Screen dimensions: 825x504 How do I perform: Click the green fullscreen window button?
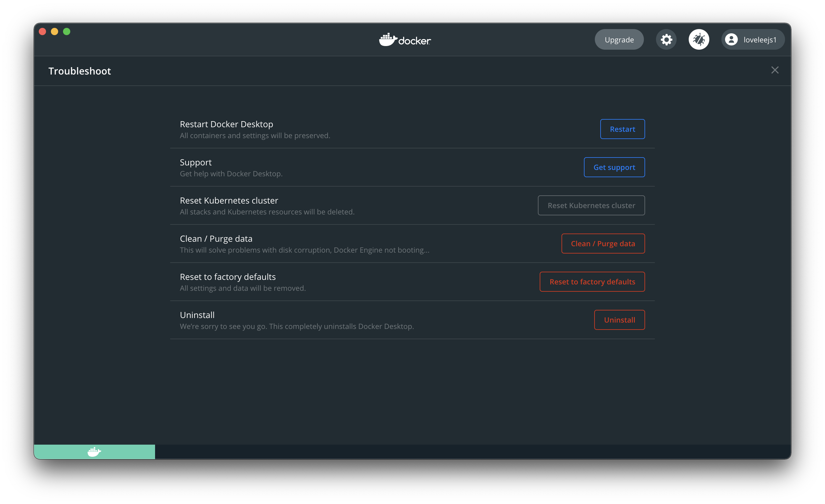(67, 31)
